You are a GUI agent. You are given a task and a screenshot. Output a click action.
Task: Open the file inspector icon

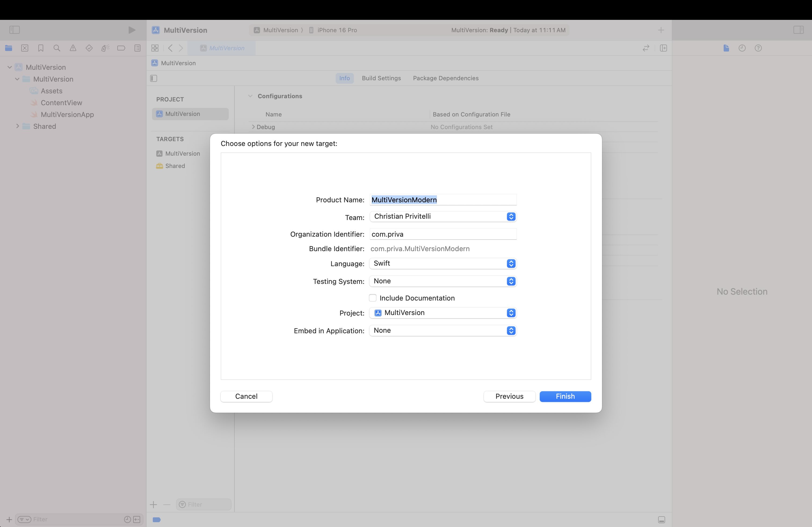(x=726, y=48)
